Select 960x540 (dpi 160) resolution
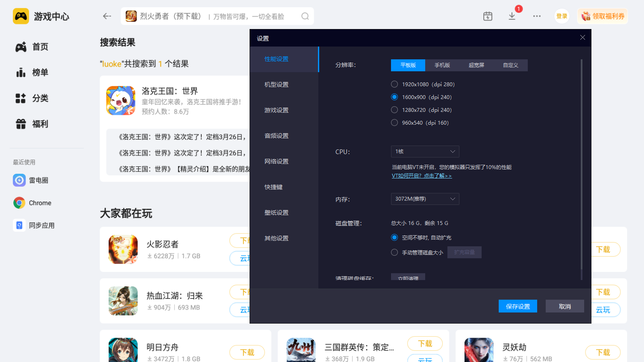This screenshot has width=644, height=362. coord(394,123)
